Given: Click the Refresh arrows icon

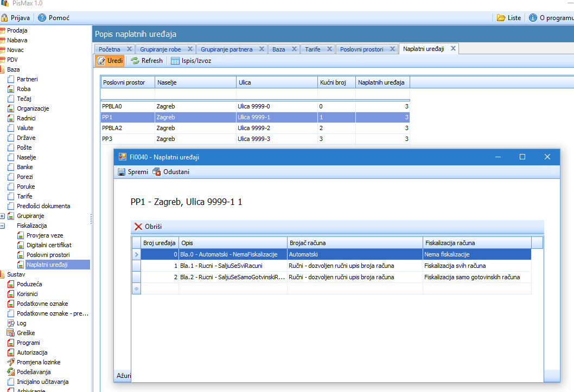Looking at the screenshot, I should [x=135, y=61].
